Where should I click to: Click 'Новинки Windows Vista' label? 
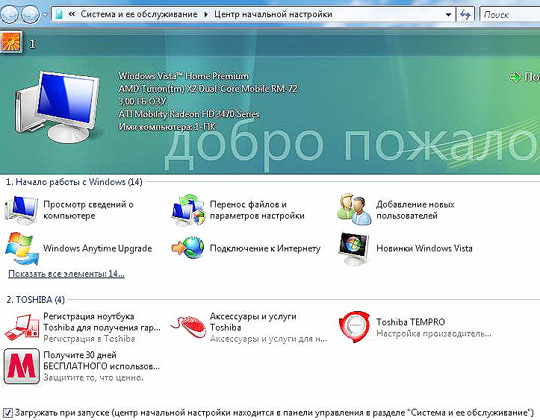tap(424, 248)
